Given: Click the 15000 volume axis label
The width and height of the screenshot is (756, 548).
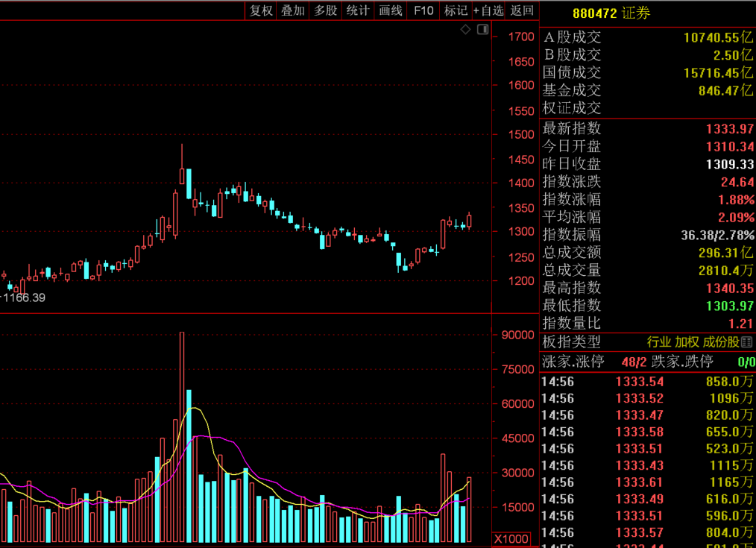Looking at the screenshot, I should [x=518, y=508].
